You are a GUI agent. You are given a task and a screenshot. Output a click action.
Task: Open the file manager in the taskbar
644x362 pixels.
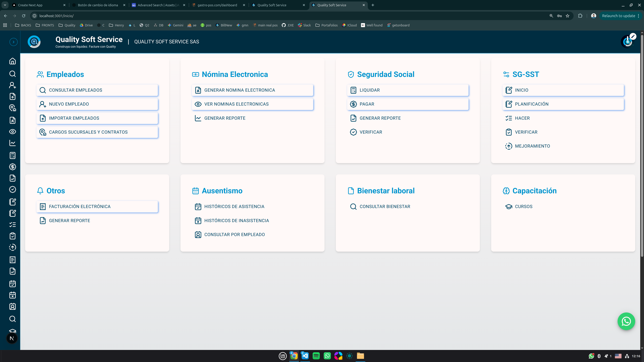point(360,356)
